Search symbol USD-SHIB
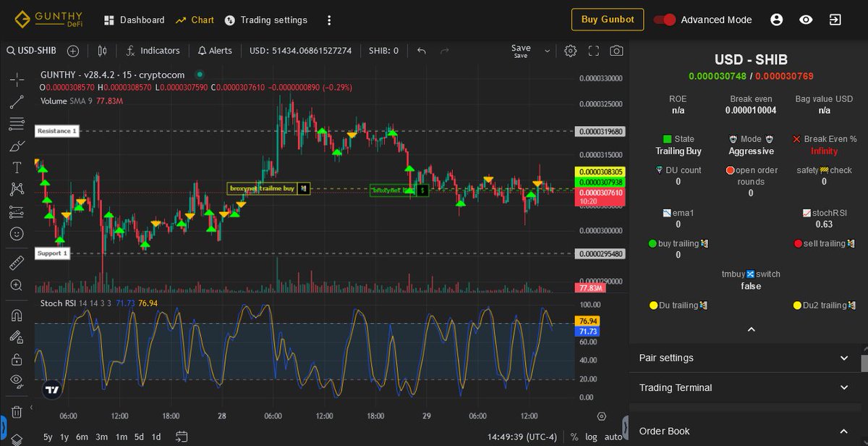 point(31,51)
